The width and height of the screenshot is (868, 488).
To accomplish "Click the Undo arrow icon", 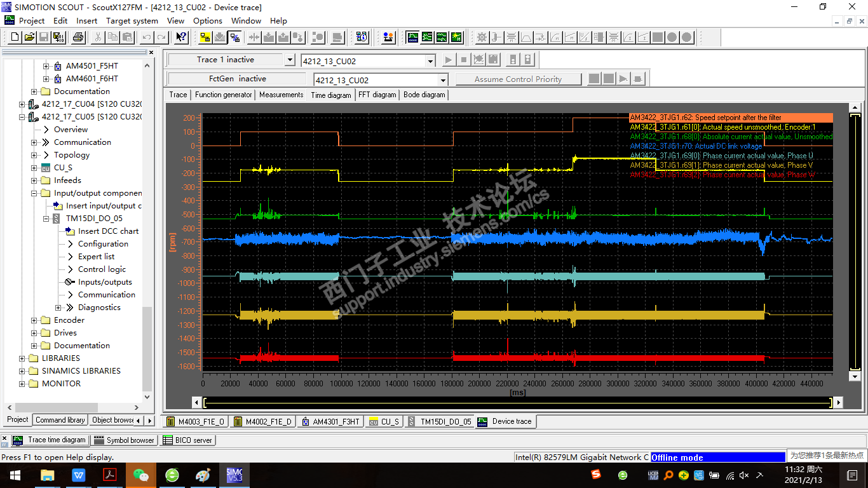I will [147, 37].
